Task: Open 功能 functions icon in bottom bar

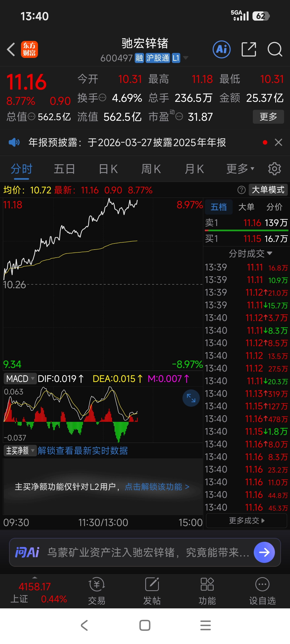Action: [x=207, y=591]
